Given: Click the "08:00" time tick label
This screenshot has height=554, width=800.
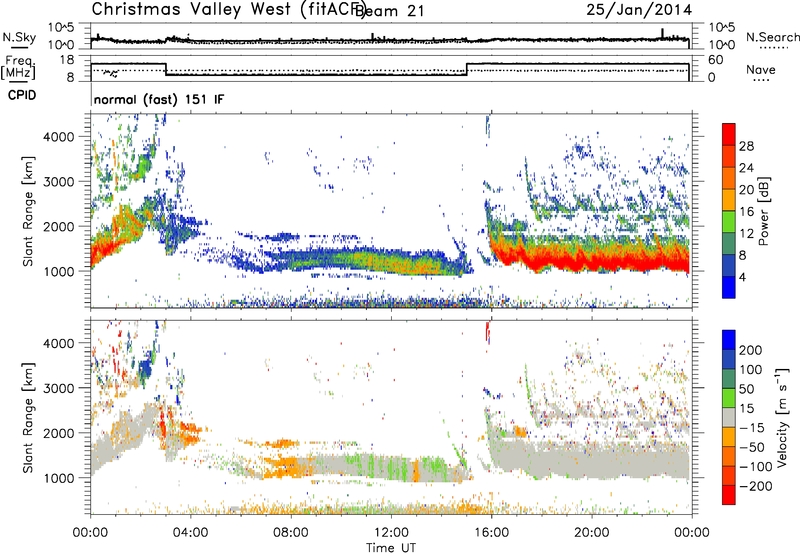Looking at the screenshot, I should [x=290, y=533].
